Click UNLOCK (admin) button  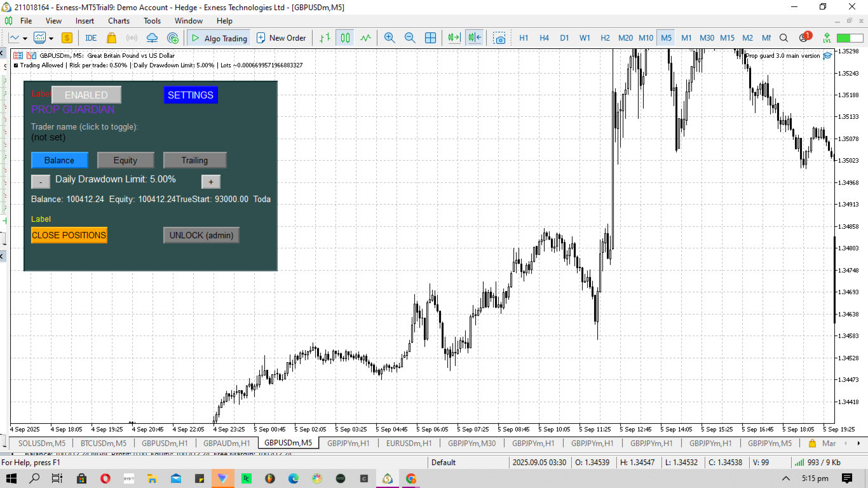(x=201, y=235)
